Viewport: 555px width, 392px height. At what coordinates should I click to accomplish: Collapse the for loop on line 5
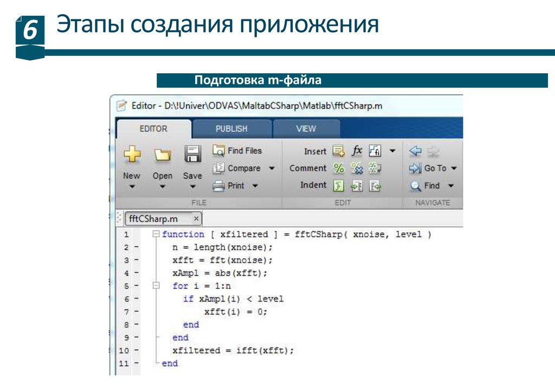pyautogui.click(x=156, y=285)
